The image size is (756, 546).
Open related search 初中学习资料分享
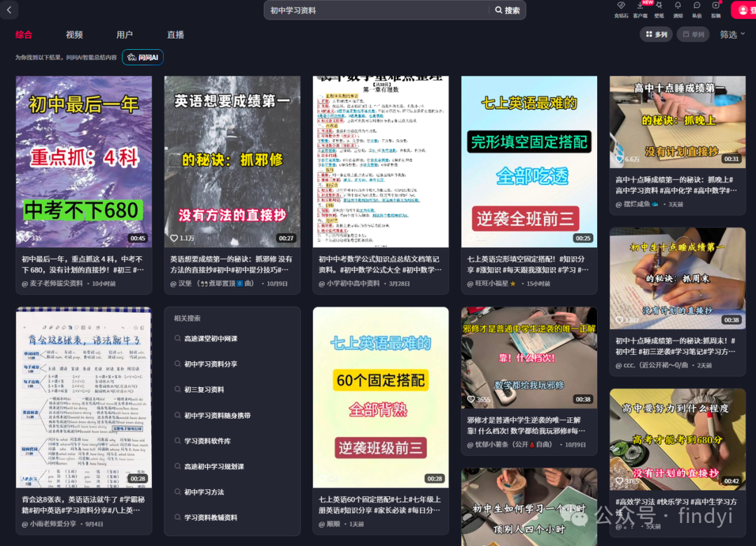pos(211,364)
